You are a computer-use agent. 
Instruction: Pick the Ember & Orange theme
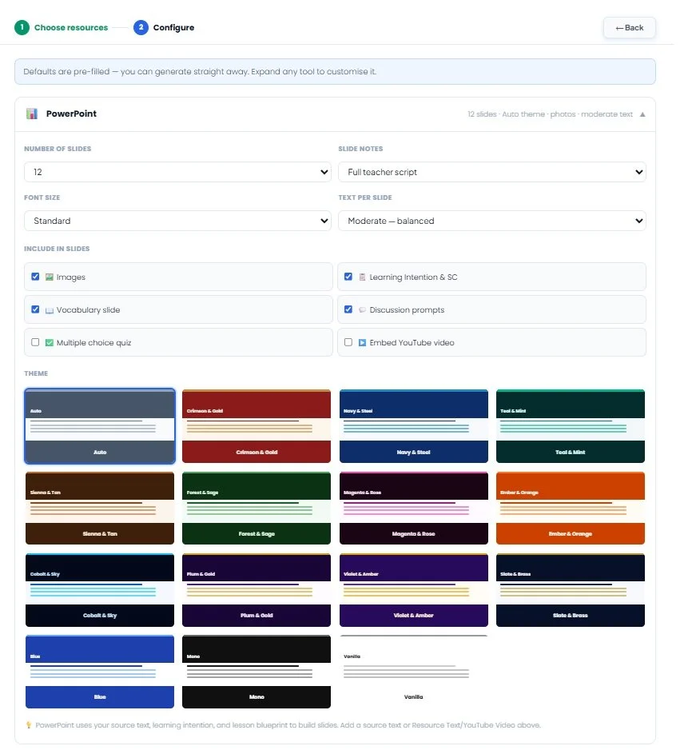click(x=571, y=508)
